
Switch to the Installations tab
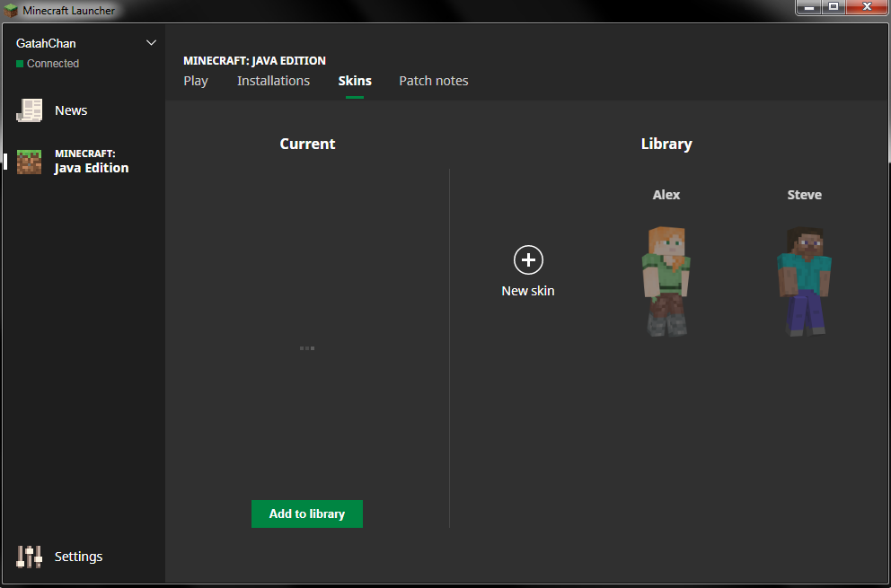[x=273, y=81]
